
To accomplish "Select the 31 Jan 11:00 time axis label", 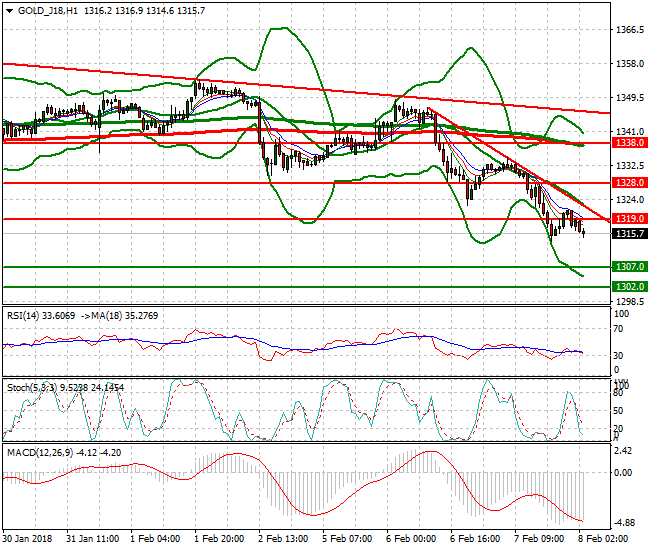I will 92,539.
